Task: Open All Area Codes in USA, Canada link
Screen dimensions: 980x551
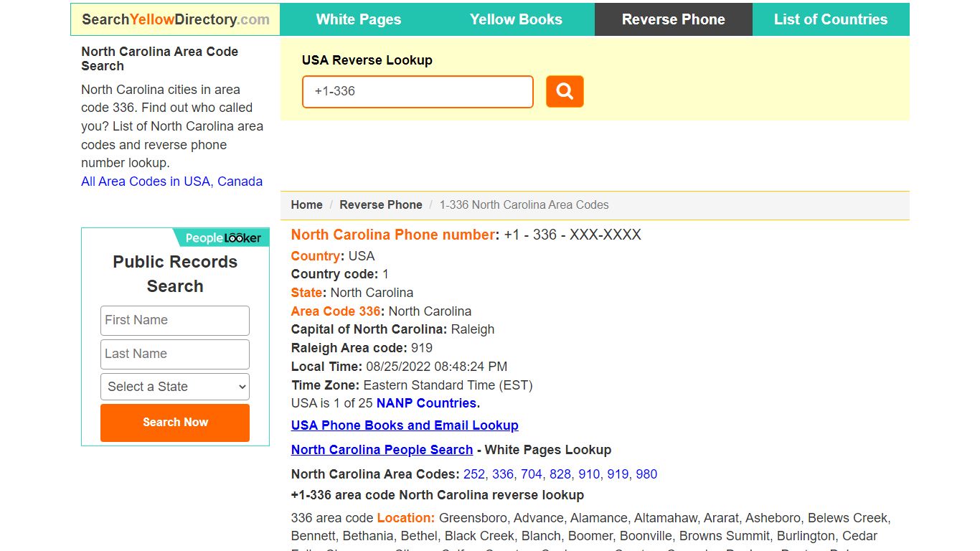Action: [172, 182]
